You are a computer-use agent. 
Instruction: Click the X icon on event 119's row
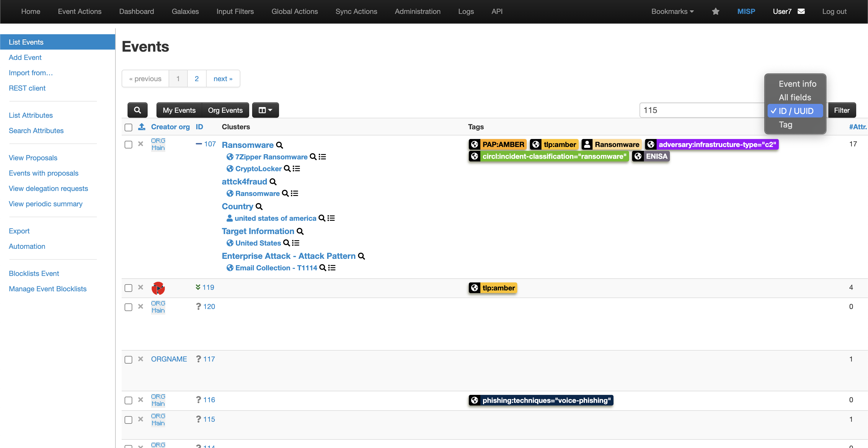pos(141,287)
